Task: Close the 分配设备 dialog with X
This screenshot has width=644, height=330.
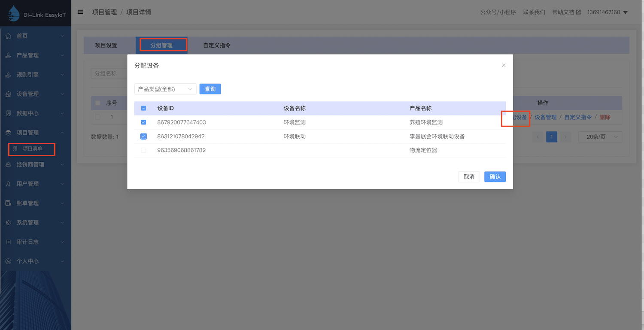Action: (x=504, y=65)
